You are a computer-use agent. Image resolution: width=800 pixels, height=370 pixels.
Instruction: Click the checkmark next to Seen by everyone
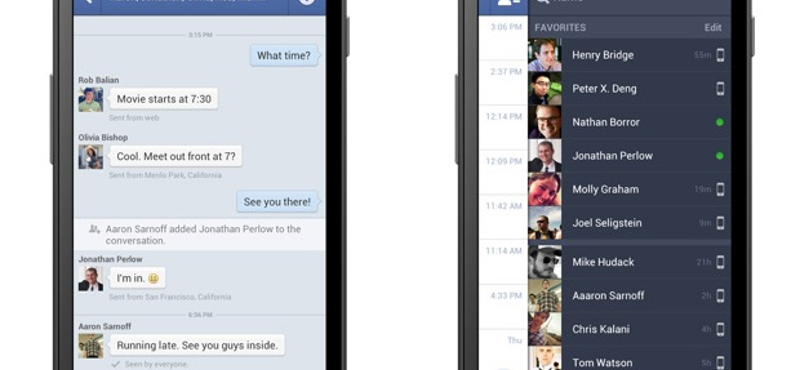tap(116, 364)
